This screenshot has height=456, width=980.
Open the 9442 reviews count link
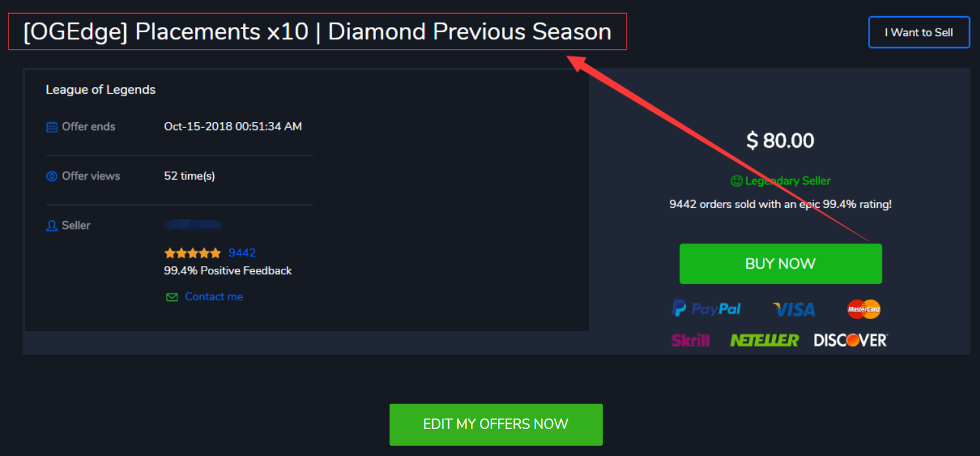pyautogui.click(x=242, y=253)
